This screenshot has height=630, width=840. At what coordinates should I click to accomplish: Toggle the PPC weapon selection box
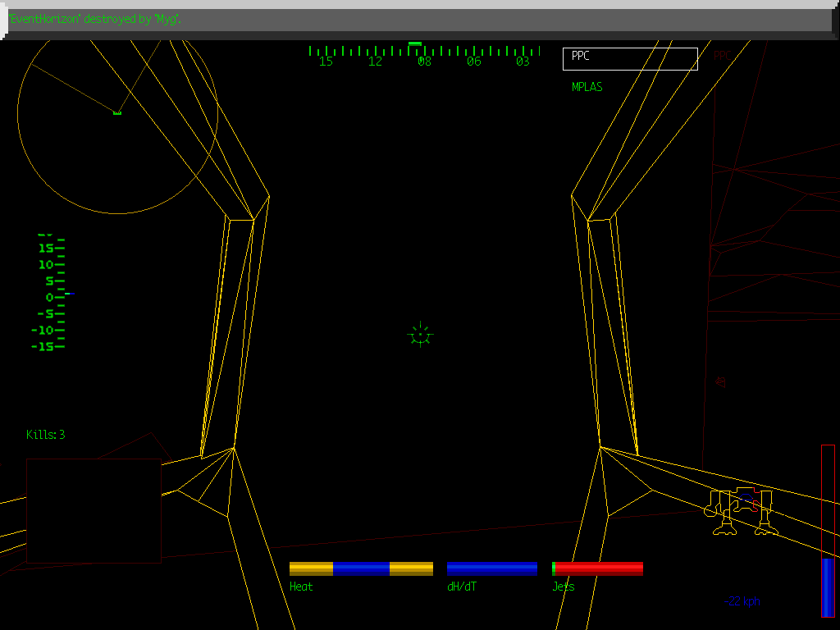pyautogui.click(x=629, y=57)
